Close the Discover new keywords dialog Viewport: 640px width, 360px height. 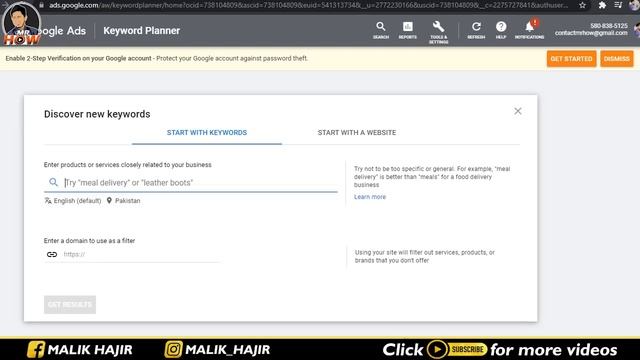pyautogui.click(x=518, y=111)
